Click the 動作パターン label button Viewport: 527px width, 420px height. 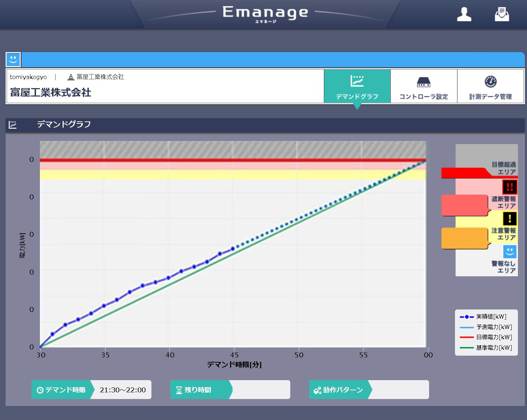[339, 390]
